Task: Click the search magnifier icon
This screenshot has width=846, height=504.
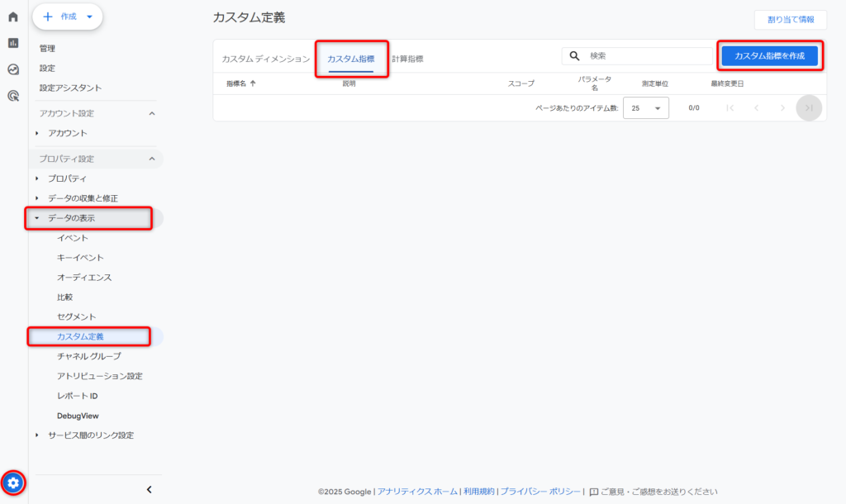Action: (575, 56)
